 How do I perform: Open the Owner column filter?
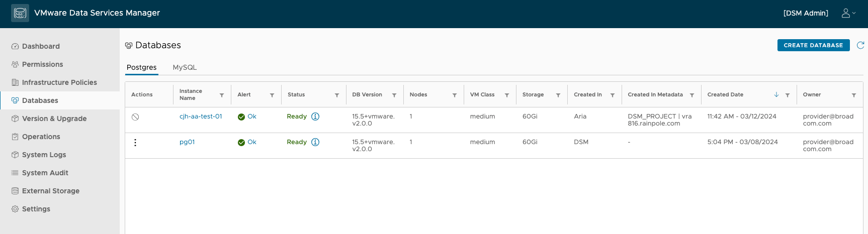coord(854,95)
